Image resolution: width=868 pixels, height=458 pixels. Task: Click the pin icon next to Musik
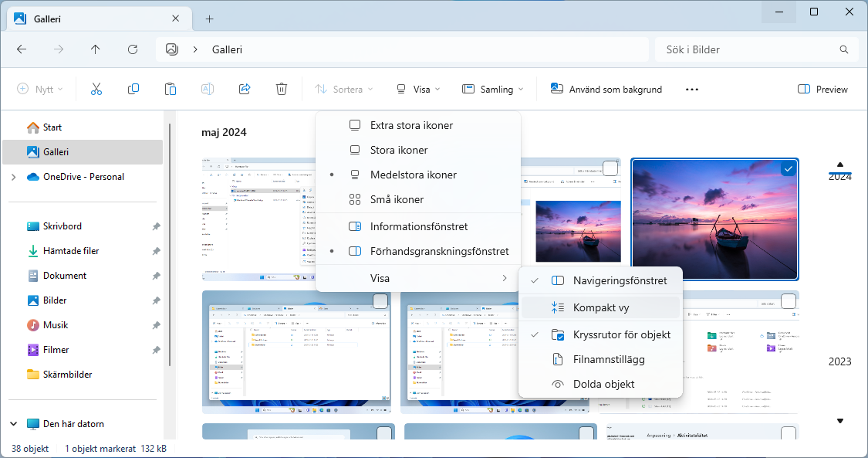156,326
